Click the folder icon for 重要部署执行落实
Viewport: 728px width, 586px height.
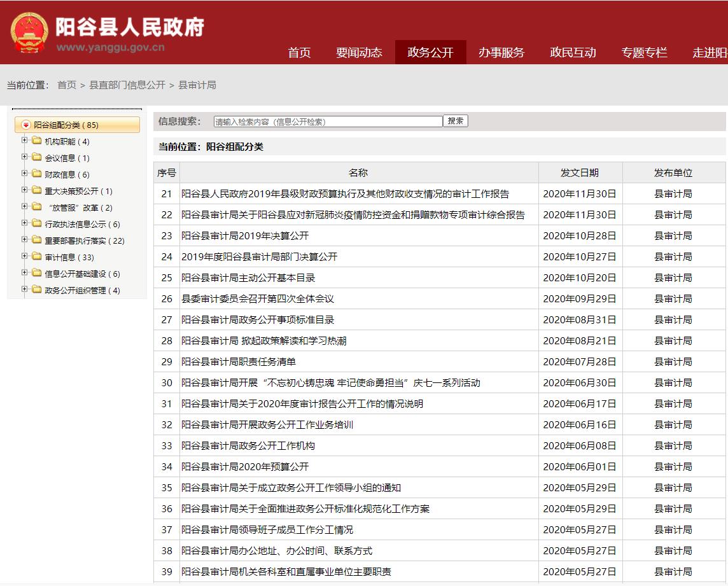tap(37, 240)
